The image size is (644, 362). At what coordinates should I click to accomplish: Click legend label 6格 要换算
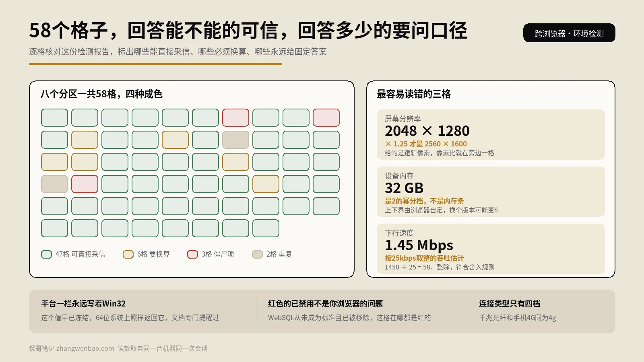tap(153, 254)
